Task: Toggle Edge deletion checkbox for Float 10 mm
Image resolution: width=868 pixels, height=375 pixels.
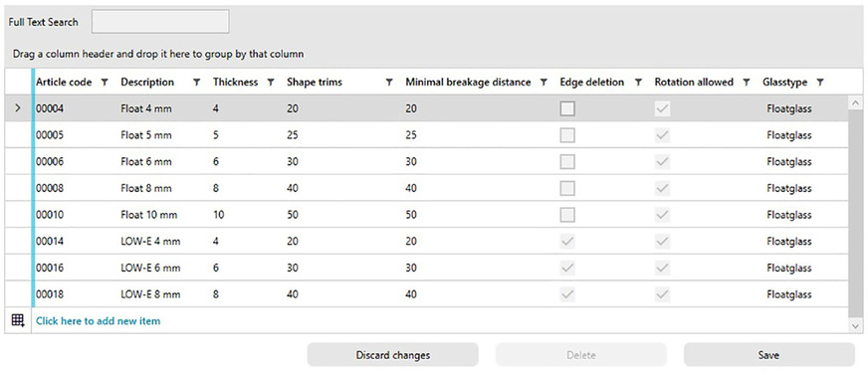Action: click(x=566, y=215)
